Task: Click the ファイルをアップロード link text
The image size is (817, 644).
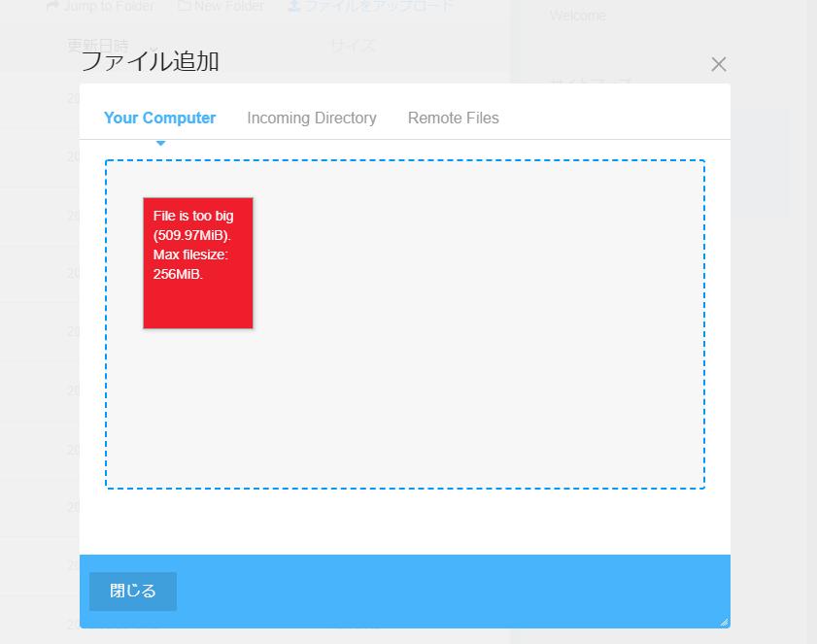Action: pos(379,6)
